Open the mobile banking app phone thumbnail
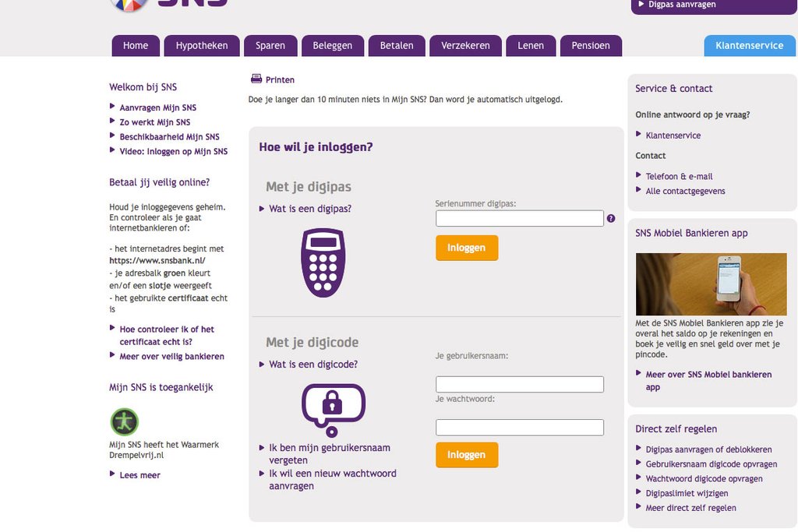Screen dimensions: 798x532 coord(711,284)
